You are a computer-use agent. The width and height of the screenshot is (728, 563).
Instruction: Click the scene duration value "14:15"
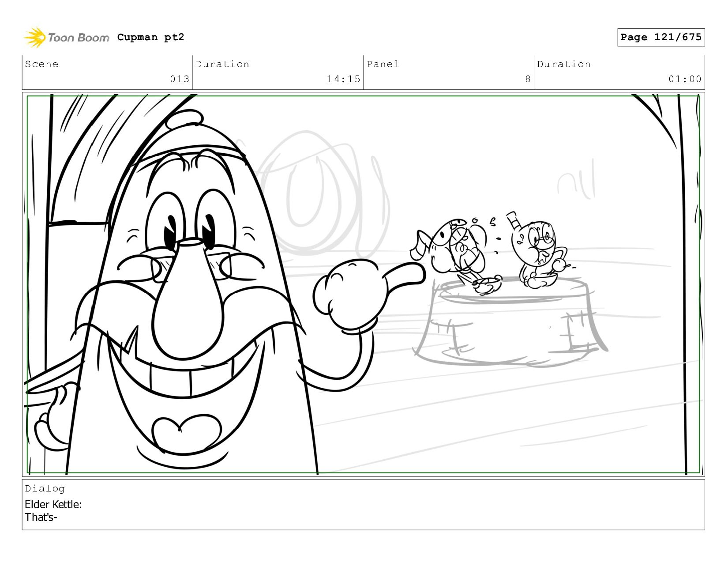pyautogui.click(x=343, y=79)
